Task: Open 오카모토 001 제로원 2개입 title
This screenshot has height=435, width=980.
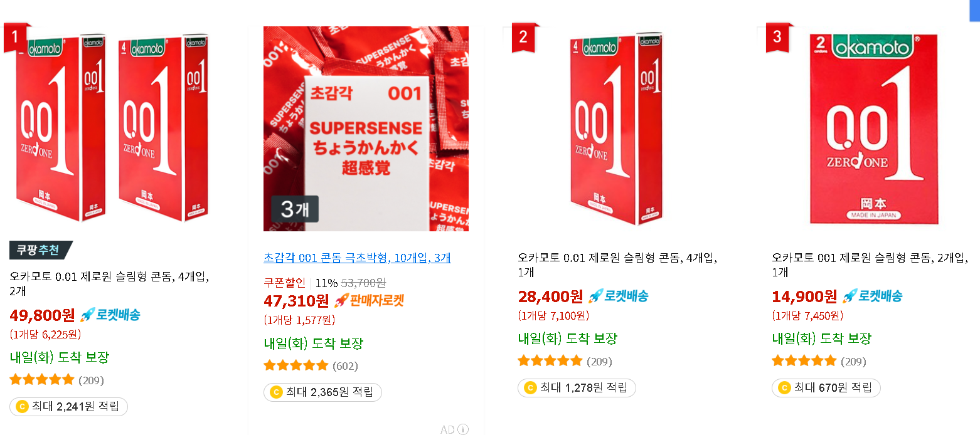Action: pos(870,265)
